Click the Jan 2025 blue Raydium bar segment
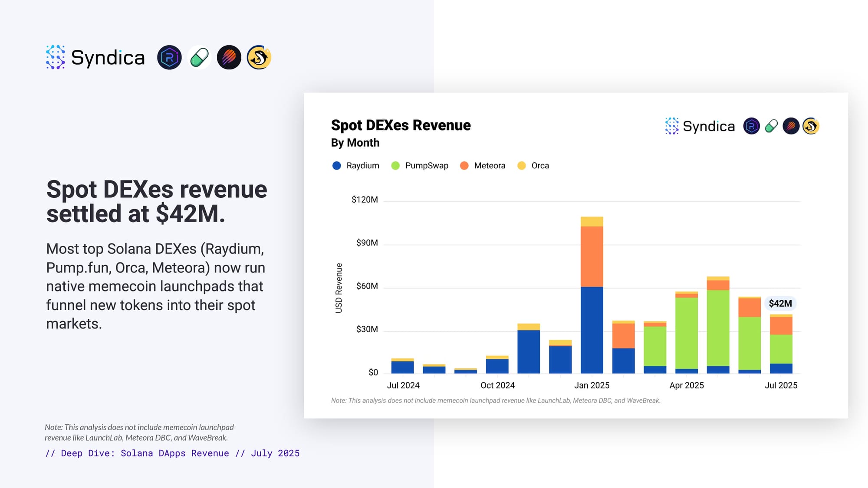This screenshot has height=488, width=868. 592,330
